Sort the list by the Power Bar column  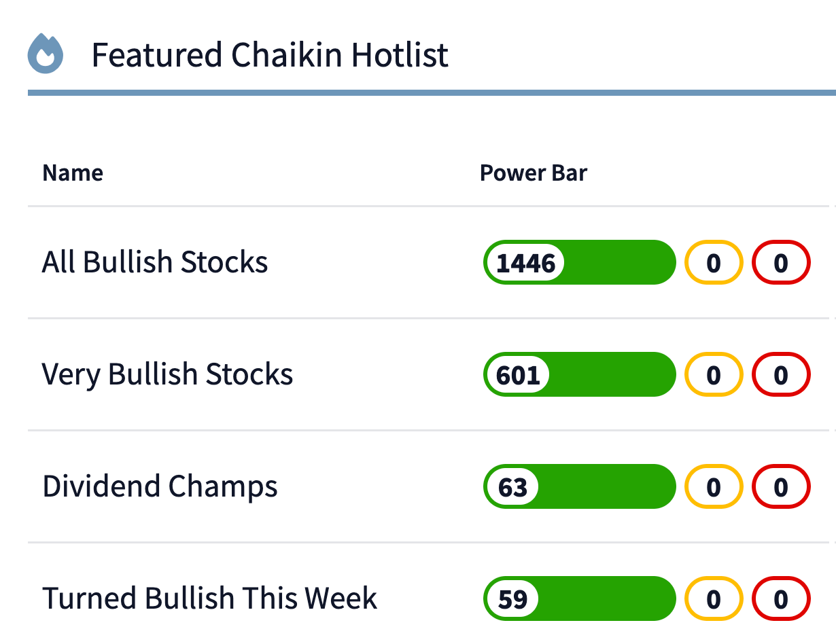pos(533,173)
